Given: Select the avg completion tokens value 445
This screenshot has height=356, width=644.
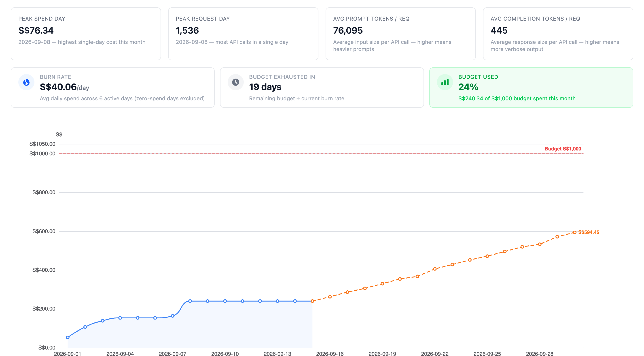Looking at the screenshot, I should (499, 30).
